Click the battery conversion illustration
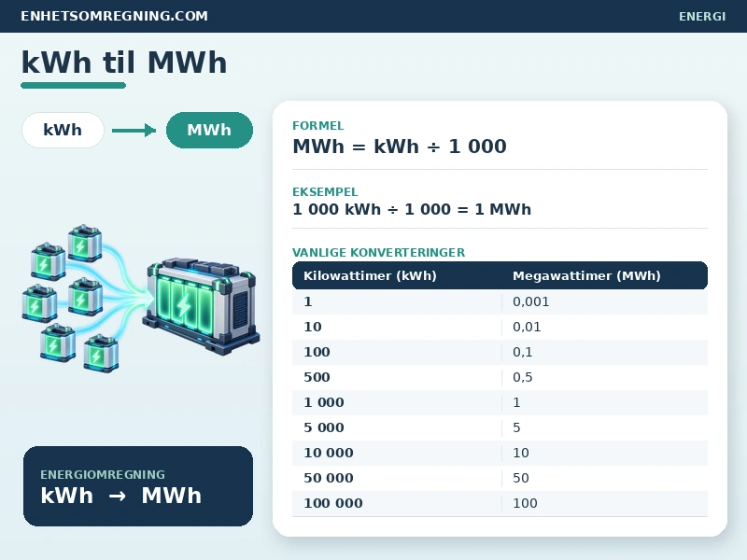Image resolution: width=747 pixels, height=560 pixels. [x=141, y=298]
